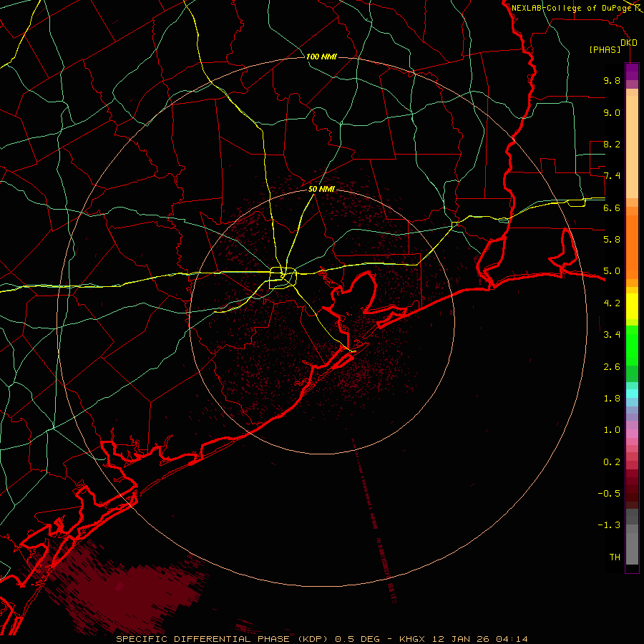
Task: Click the 12 JAN 26 date in the caption
Action: [x=462, y=639]
